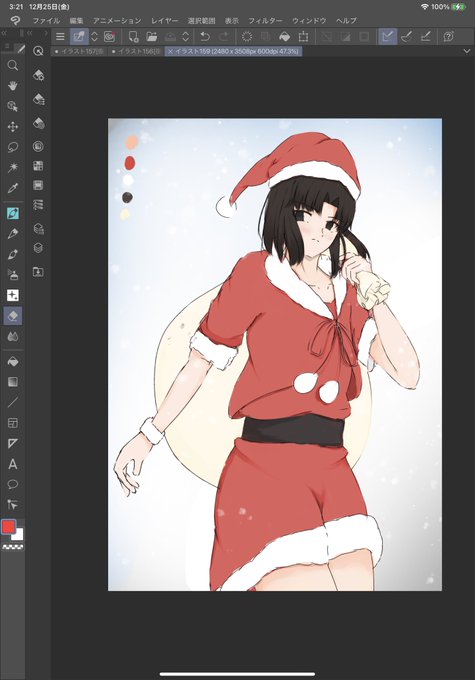This screenshot has width=475, height=680.
Task: Toggle the highlighted canvas display button
Action: 79,37
